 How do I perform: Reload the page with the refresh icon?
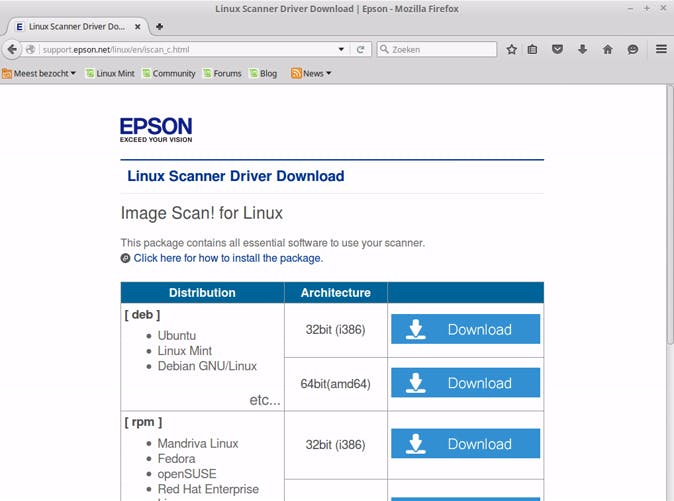coord(360,49)
